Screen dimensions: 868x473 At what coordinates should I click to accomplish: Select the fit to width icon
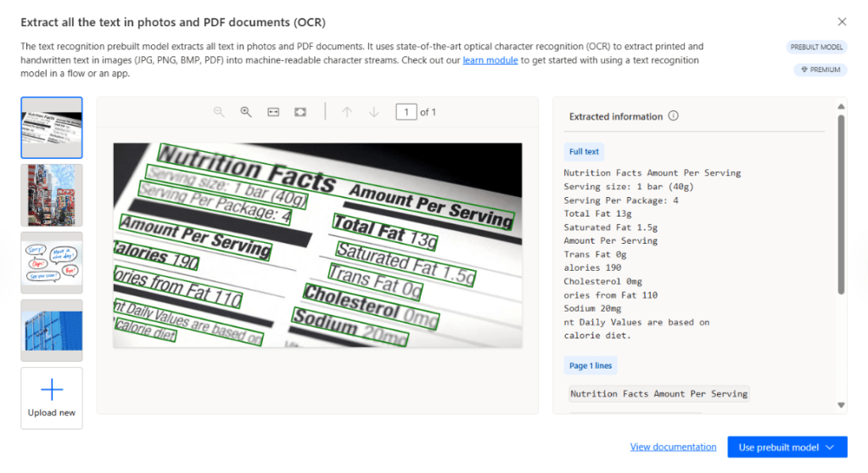pyautogui.click(x=273, y=112)
